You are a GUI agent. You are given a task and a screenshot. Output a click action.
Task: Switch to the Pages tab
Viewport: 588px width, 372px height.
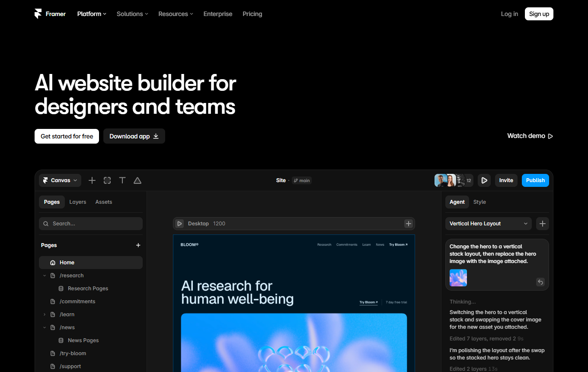(52, 202)
